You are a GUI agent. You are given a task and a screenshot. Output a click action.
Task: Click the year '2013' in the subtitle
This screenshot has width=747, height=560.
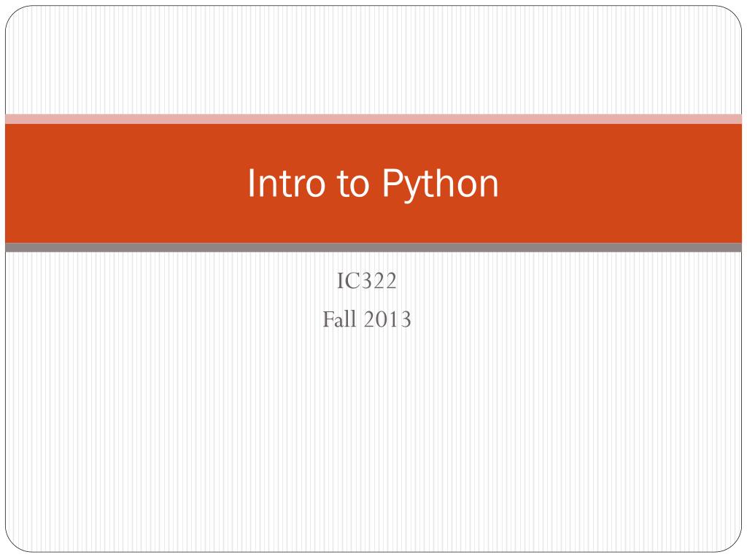(x=388, y=319)
